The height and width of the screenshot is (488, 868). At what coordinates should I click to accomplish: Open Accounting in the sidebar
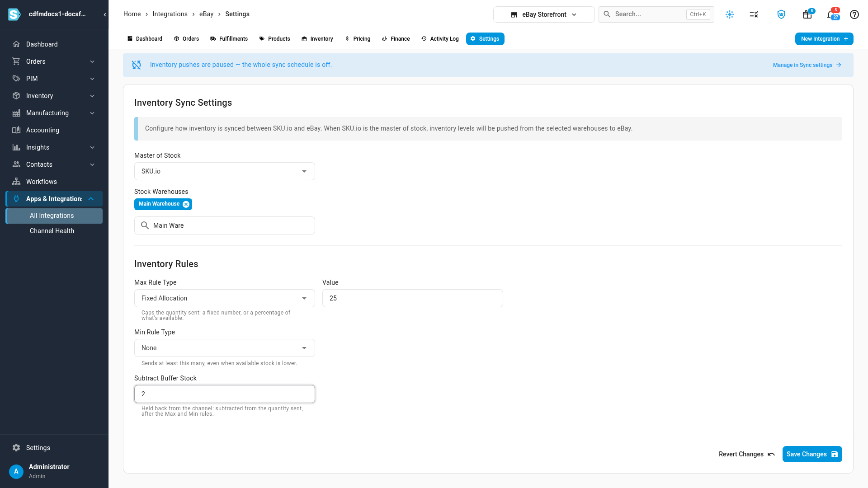coord(54,130)
